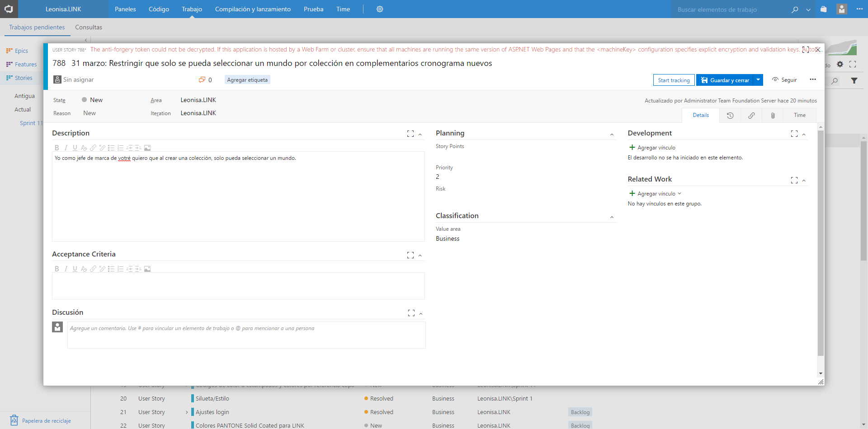
Task: Switch to the Trabajos pendientes tab
Action: [37, 27]
